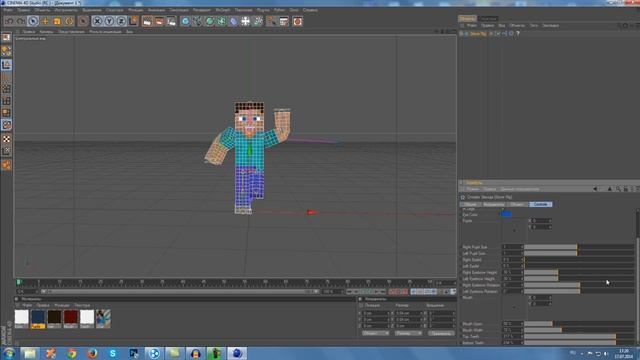Click the Apply button in coordinates panel
Viewport: 640px width, 360px height.
click(x=441, y=333)
